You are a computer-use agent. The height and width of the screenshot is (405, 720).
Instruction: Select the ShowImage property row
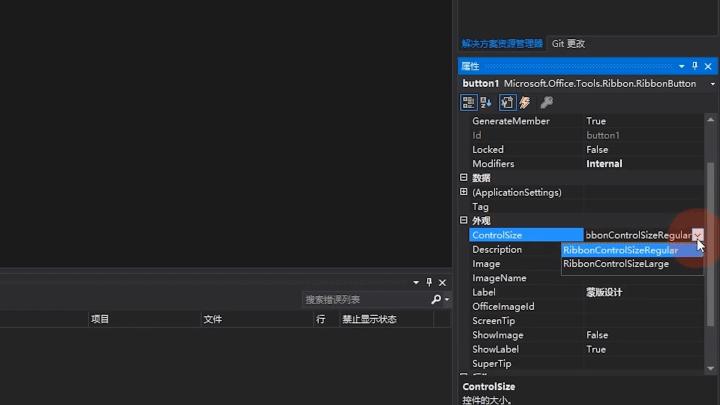pyautogui.click(x=498, y=335)
